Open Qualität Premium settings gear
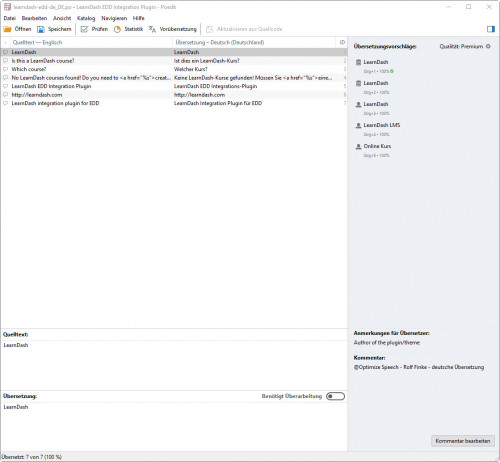 (x=488, y=46)
